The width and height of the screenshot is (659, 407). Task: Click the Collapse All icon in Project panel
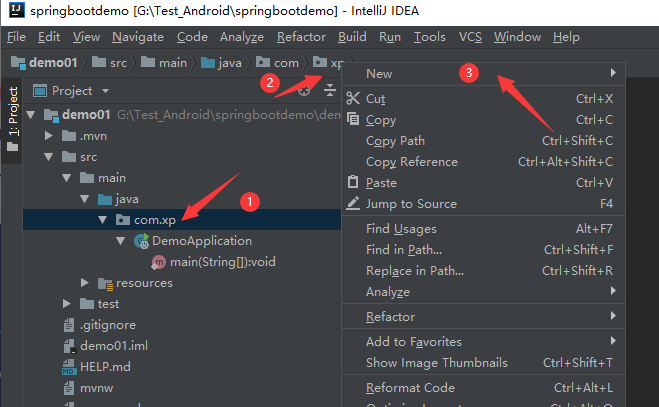pyautogui.click(x=330, y=90)
